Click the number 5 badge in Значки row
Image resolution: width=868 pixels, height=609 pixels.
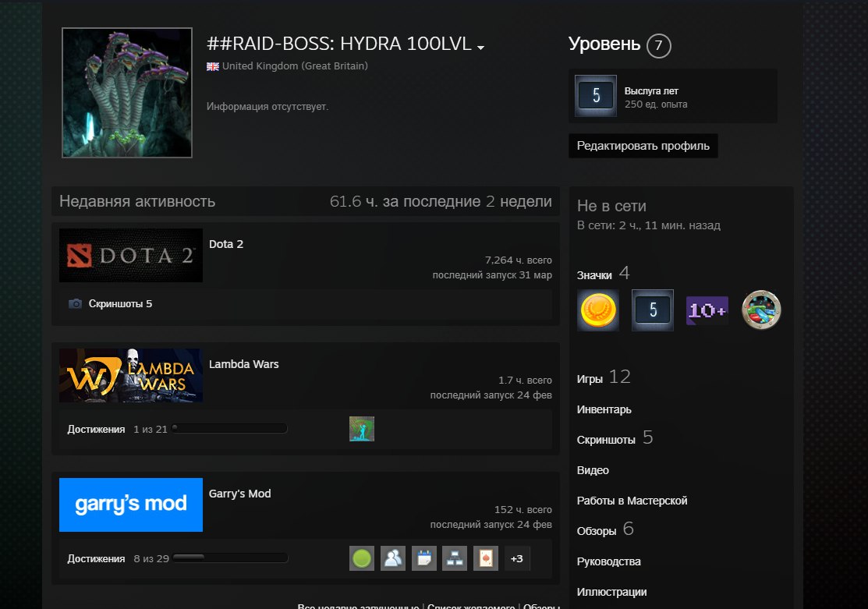click(653, 310)
